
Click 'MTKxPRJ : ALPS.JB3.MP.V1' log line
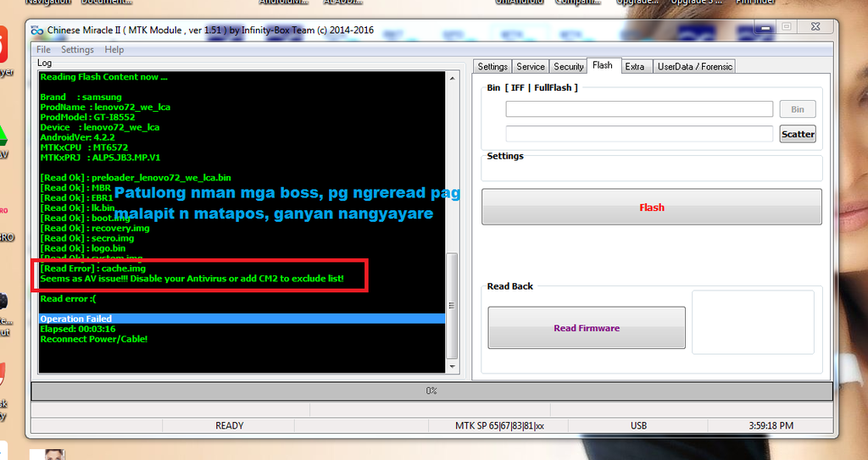(100, 158)
